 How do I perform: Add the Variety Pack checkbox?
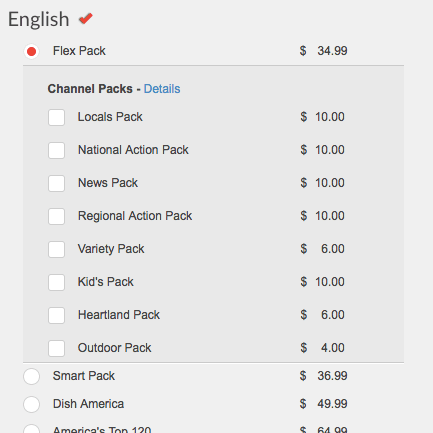[56, 249]
